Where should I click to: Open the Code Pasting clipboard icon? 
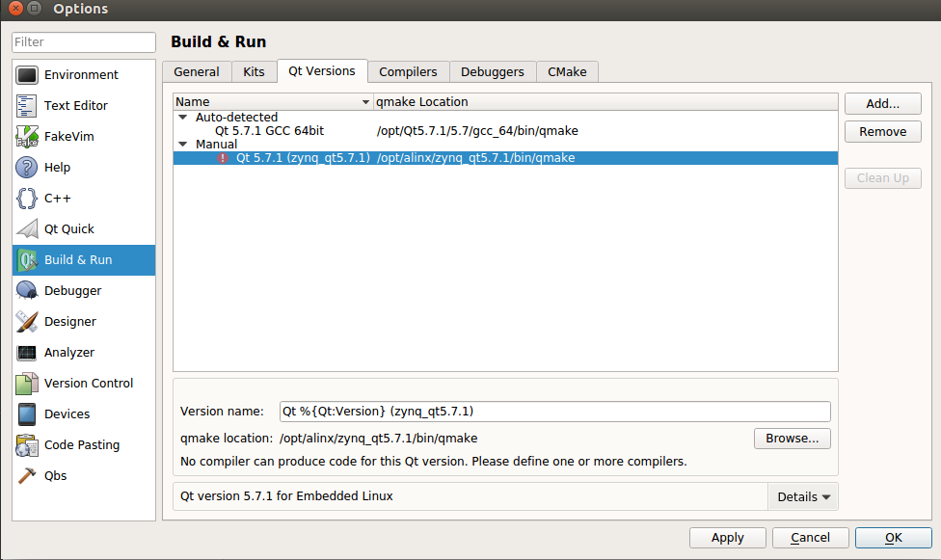click(x=27, y=445)
